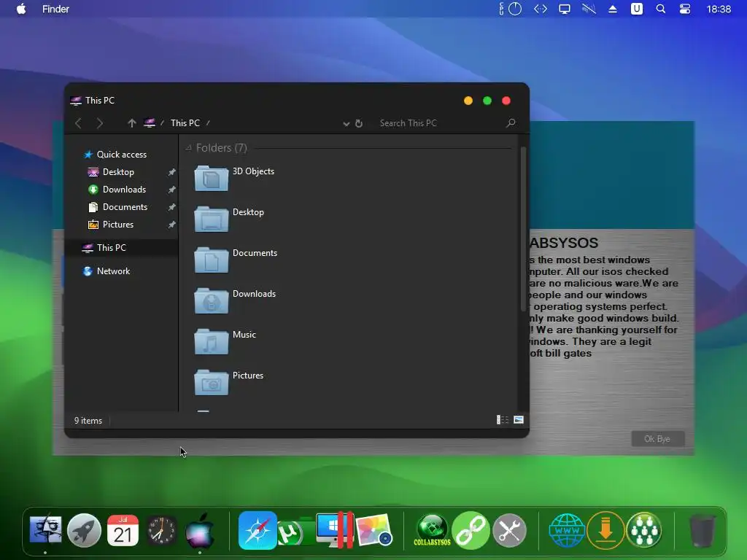
Task: Refresh the This PC view
Action: click(359, 124)
